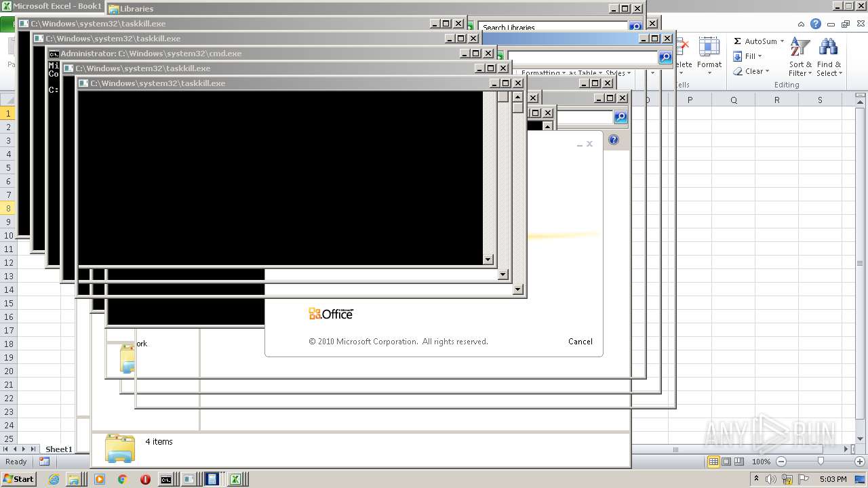The height and width of the screenshot is (488, 868).
Task: Minimize the Excel ribbon with caret icon
Action: tap(802, 24)
